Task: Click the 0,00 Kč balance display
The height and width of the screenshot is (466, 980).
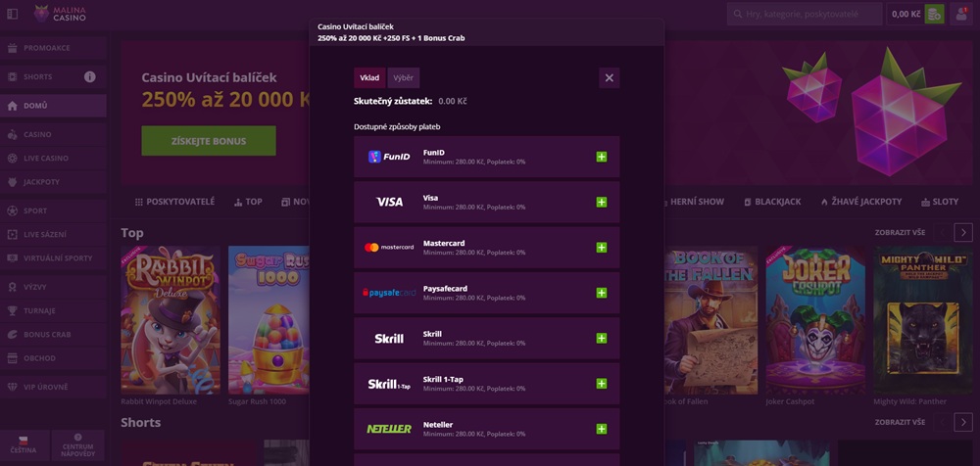Action: point(906,14)
